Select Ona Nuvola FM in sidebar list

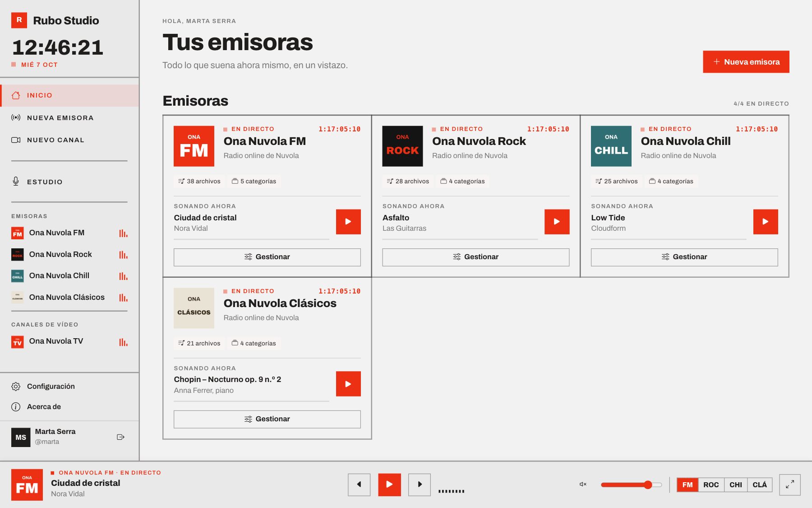tap(69, 233)
